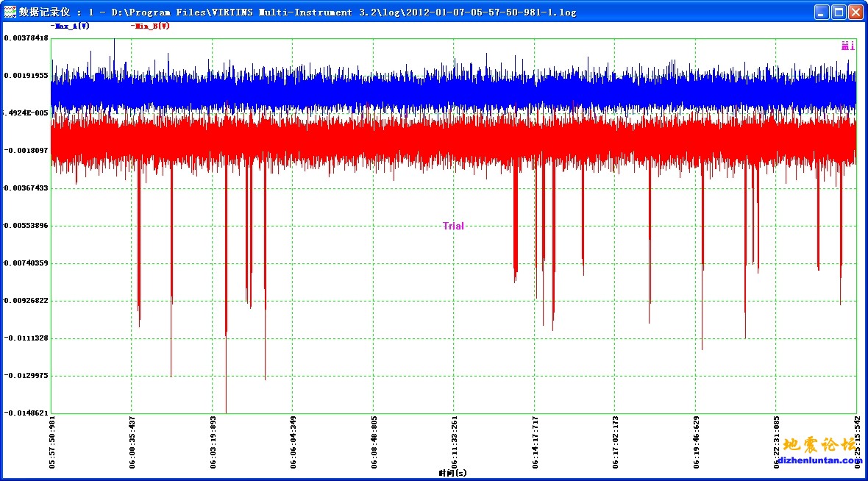Image resolution: width=868 pixels, height=481 pixels.
Task: Click time label 06:11:33:261
Action: 455,442
